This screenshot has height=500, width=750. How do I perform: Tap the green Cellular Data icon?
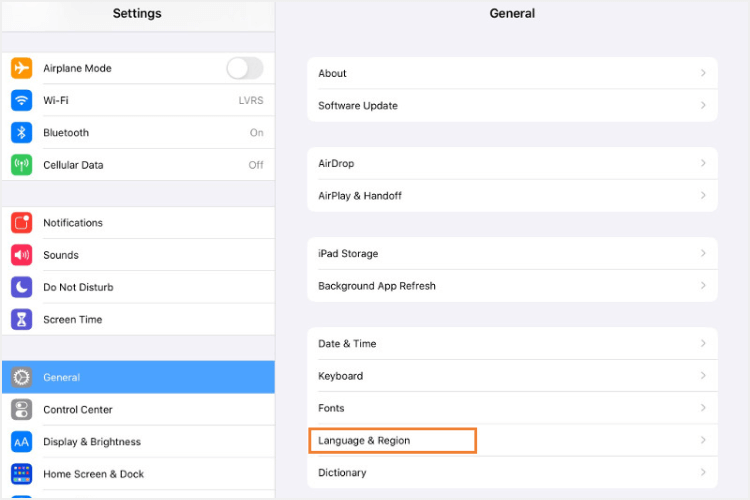(x=22, y=164)
